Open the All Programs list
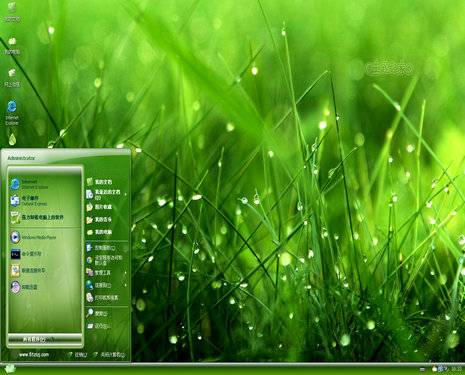 click(x=45, y=339)
